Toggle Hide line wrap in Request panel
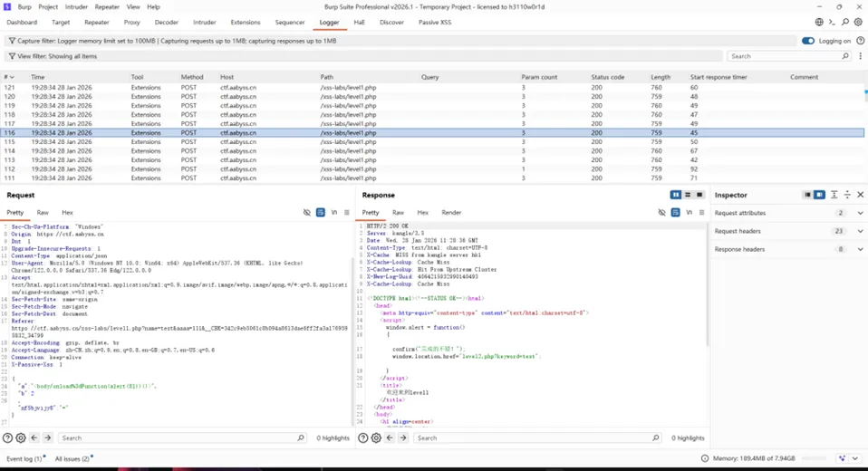Screen dimensions: 868x471 [x=306, y=213]
